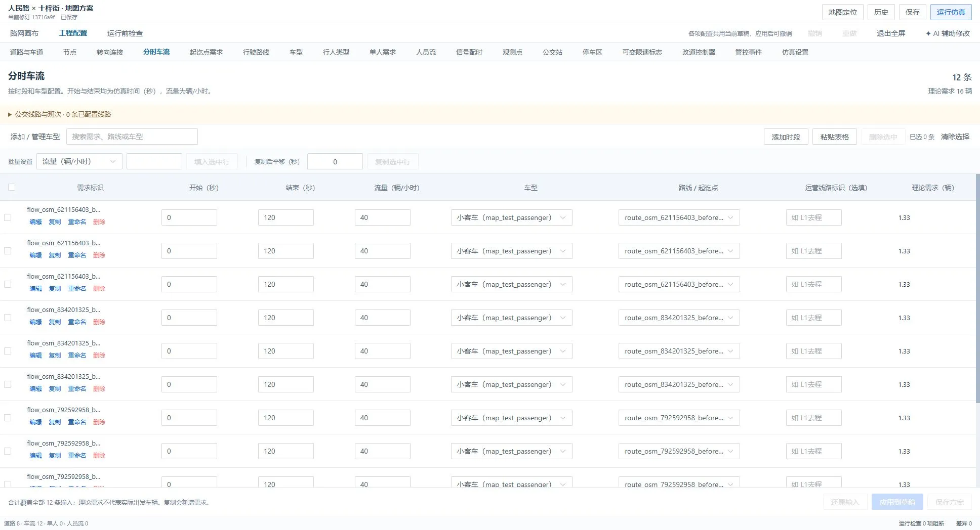Open the 信号配时 sub-tab
The image size is (980, 530).
click(x=469, y=52)
